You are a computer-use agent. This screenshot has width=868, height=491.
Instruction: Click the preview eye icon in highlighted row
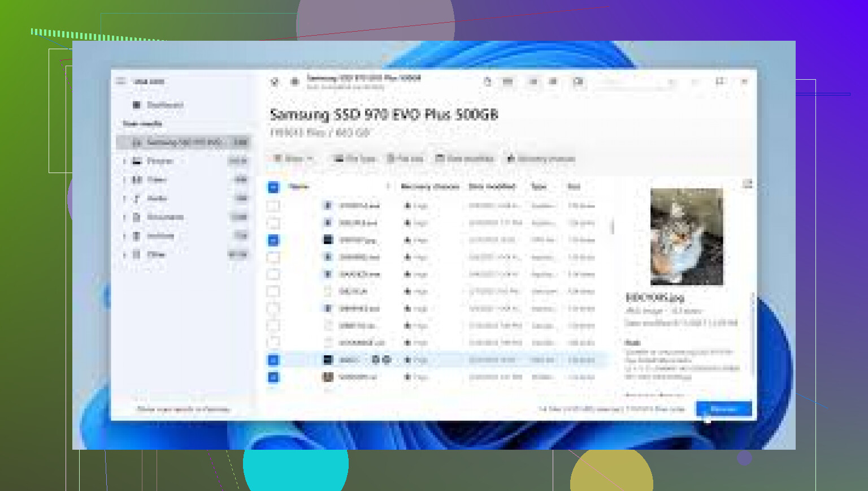tap(376, 360)
